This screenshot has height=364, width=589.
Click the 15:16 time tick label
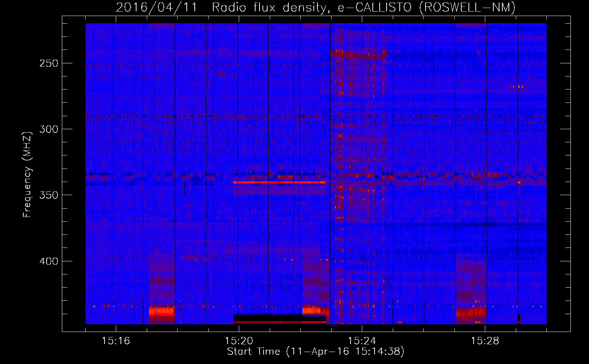point(116,341)
